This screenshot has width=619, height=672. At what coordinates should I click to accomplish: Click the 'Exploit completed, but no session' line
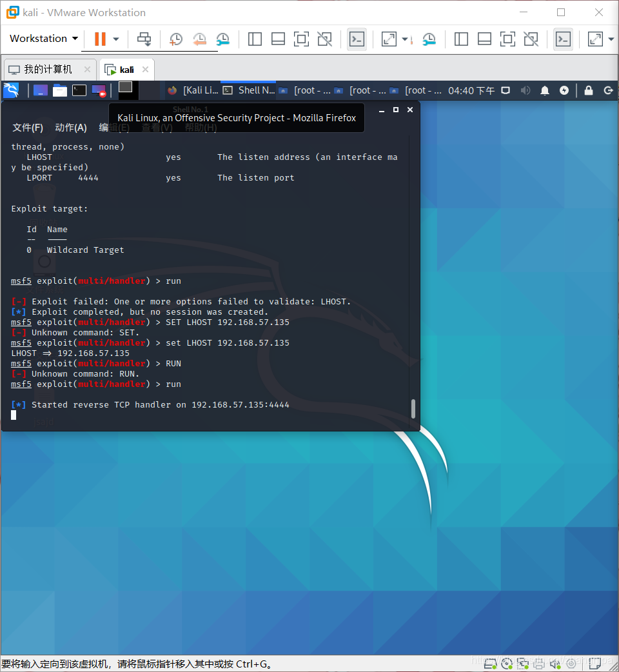point(140,312)
